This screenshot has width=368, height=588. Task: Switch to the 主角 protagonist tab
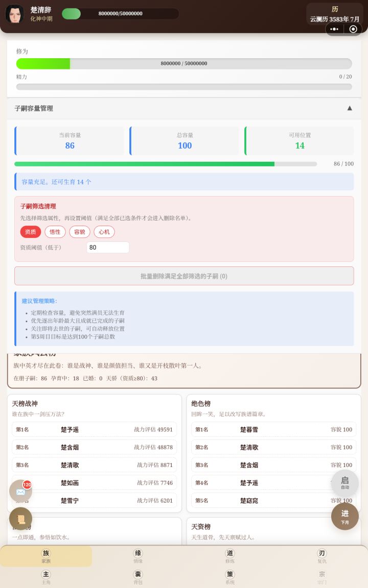(x=46, y=577)
